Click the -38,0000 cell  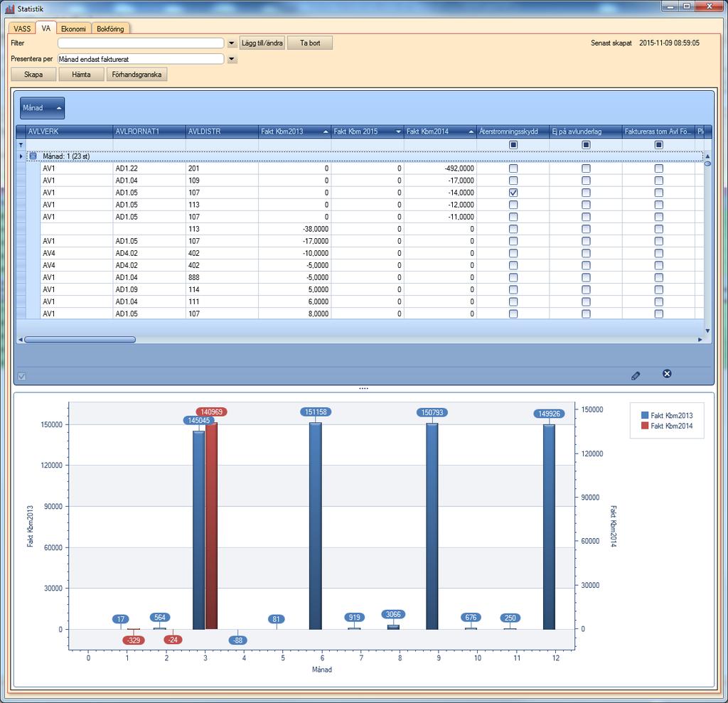pos(294,230)
